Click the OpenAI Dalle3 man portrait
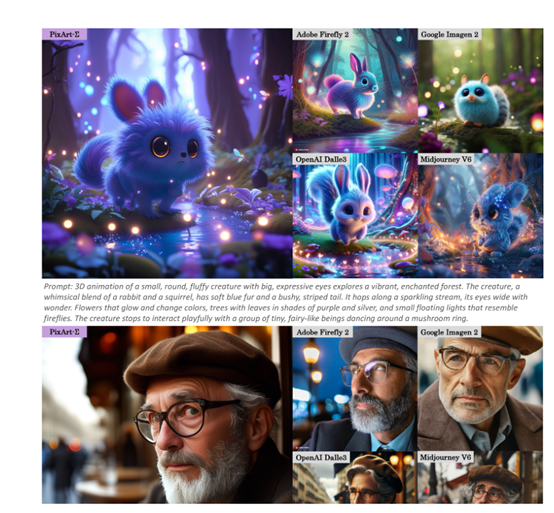The image size is (554, 513). [355, 478]
